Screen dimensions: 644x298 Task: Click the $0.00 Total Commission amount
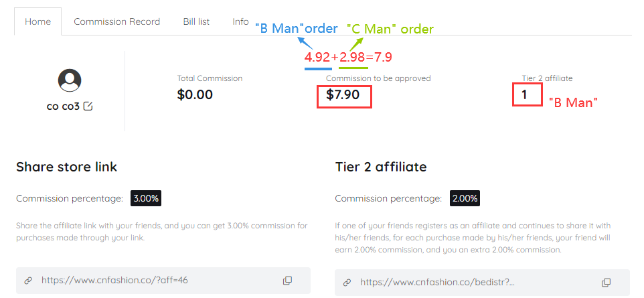(x=195, y=95)
